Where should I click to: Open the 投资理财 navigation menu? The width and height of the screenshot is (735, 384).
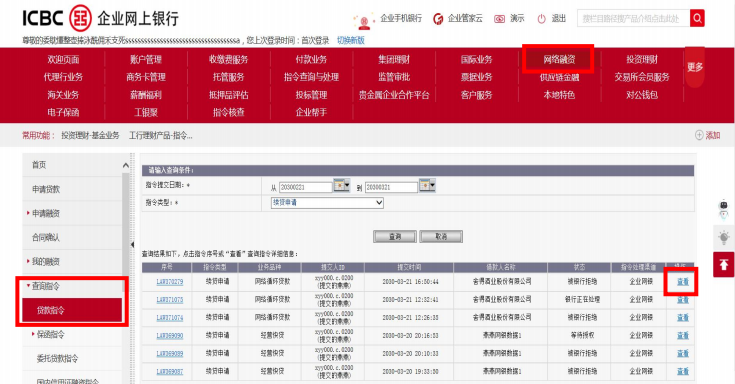[x=642, y=60]
